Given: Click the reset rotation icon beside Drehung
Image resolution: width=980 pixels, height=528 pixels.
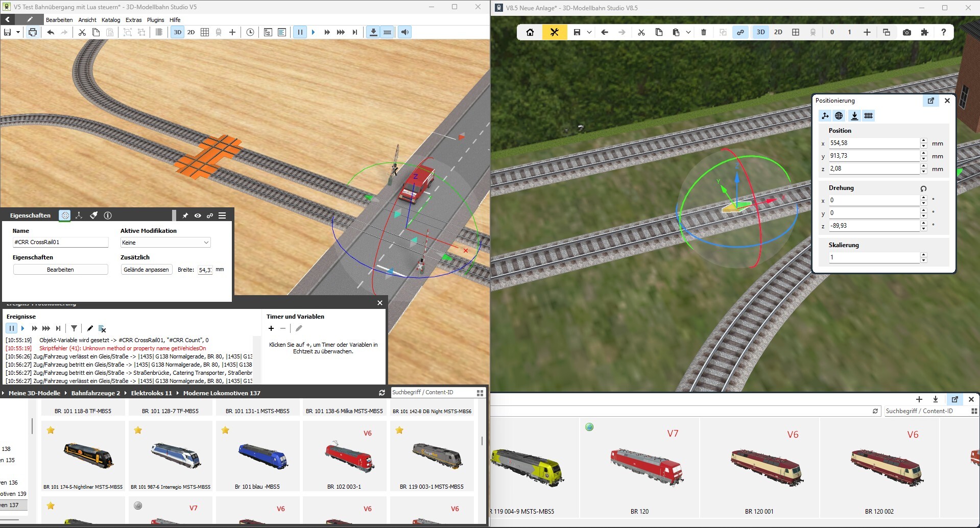Looking at the screenshot, I should 923,188.
